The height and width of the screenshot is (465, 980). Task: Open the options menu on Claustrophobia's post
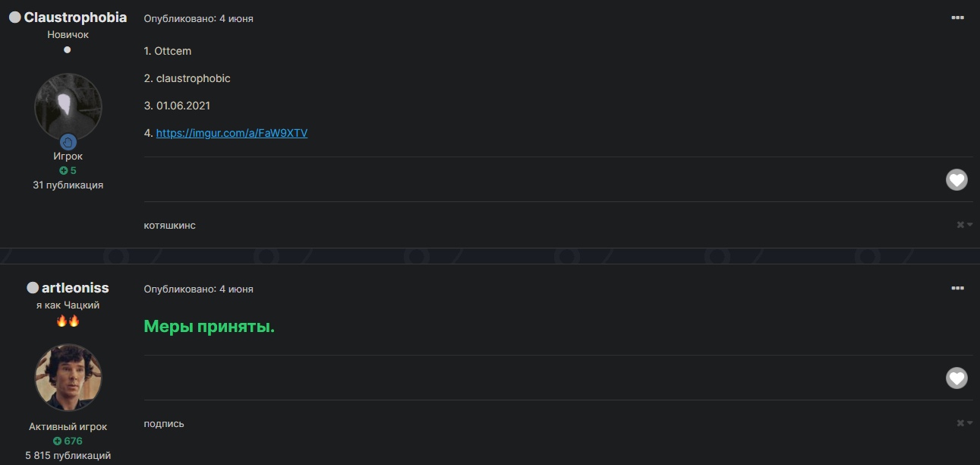click(957, 17)
